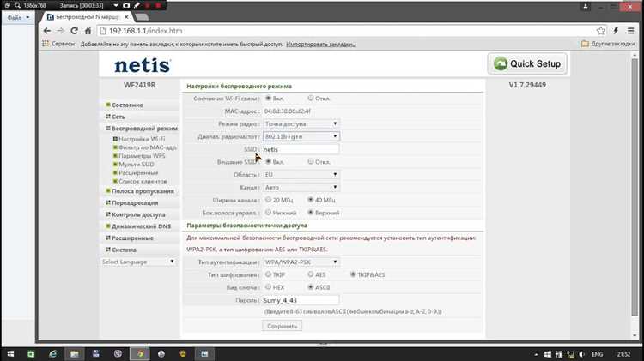Viewport: 644px width, 361px height.
Task: Click the browser Back arrow
Action: point(47,31)
